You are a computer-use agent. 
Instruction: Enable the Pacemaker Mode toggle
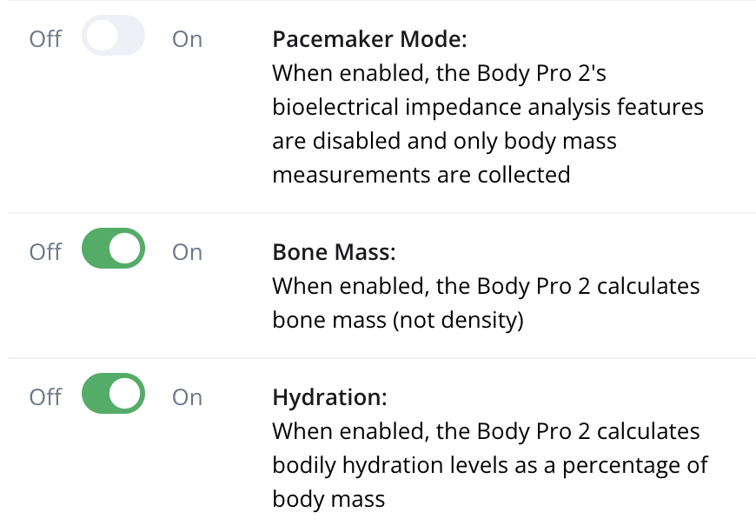pos(113,37)
